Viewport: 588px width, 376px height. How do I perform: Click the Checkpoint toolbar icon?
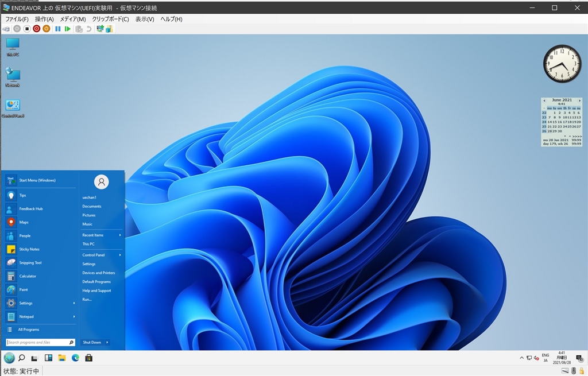(x=79, y=29)
